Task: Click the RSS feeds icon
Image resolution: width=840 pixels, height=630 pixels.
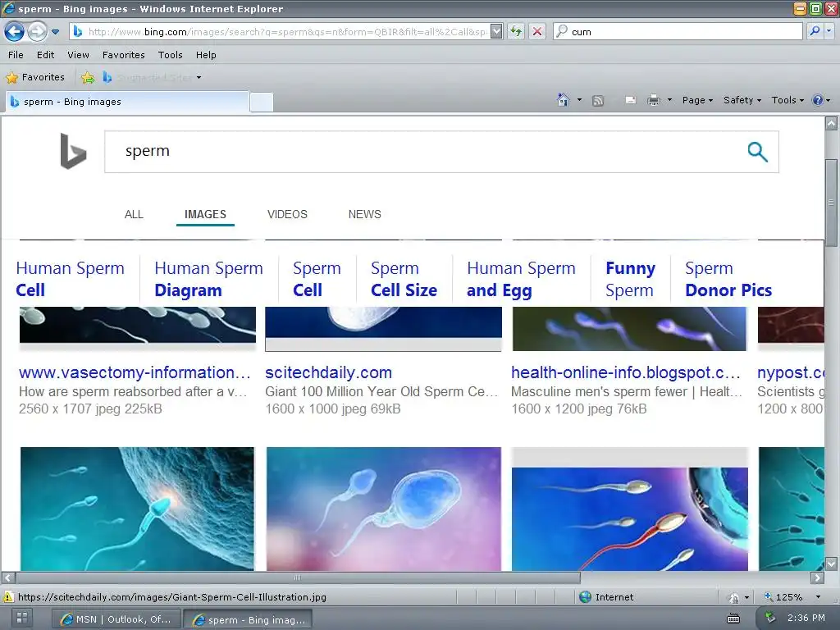Action: click(598, 101)
